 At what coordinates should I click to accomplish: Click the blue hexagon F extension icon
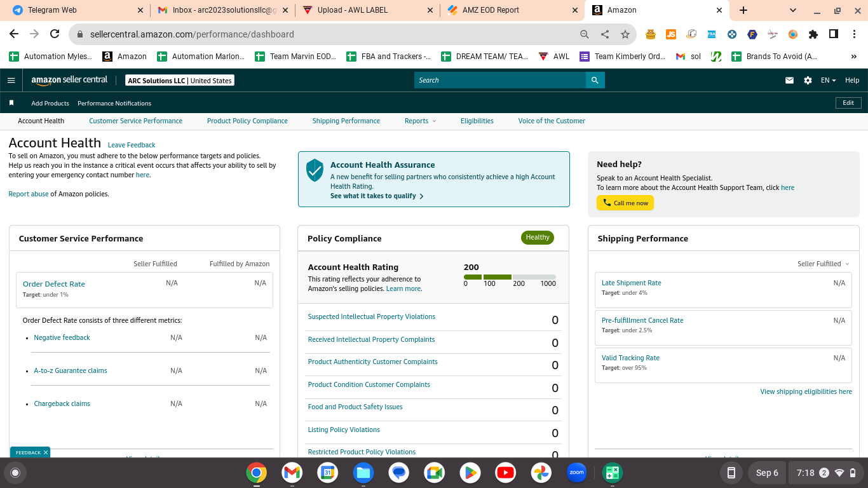point(752,34)
